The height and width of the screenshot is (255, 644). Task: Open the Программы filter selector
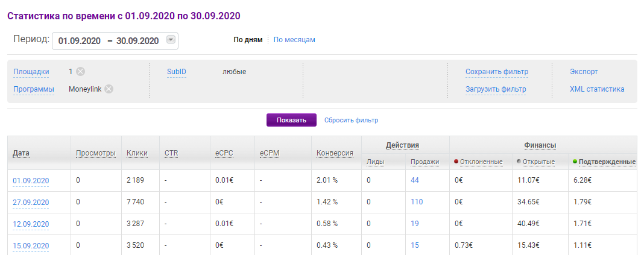[x=34, y=89]
